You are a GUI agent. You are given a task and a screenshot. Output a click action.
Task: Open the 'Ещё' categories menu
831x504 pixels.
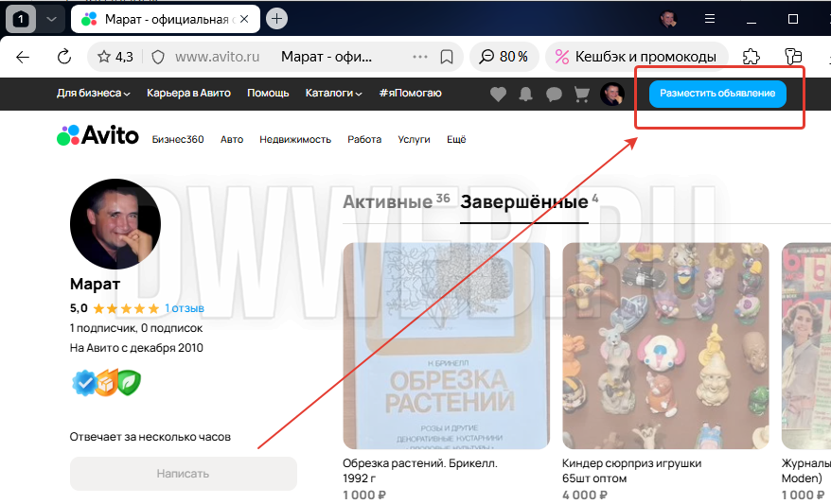[x=456, y=140]
